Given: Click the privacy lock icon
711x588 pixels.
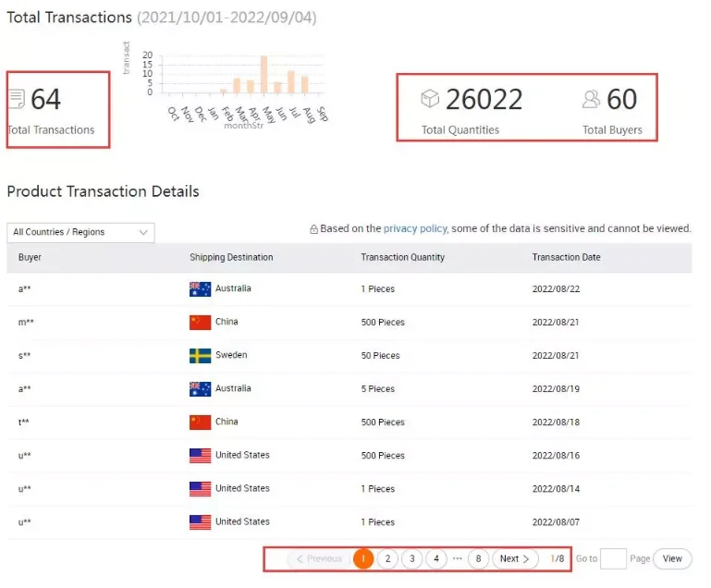Looking at the screenshot, I should point(314,229).
